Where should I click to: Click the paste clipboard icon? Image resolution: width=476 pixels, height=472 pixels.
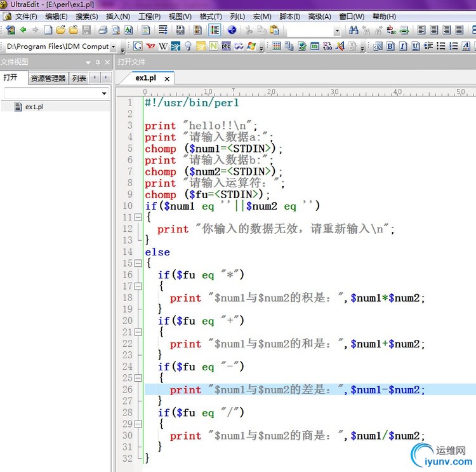[x=274, y=30]
